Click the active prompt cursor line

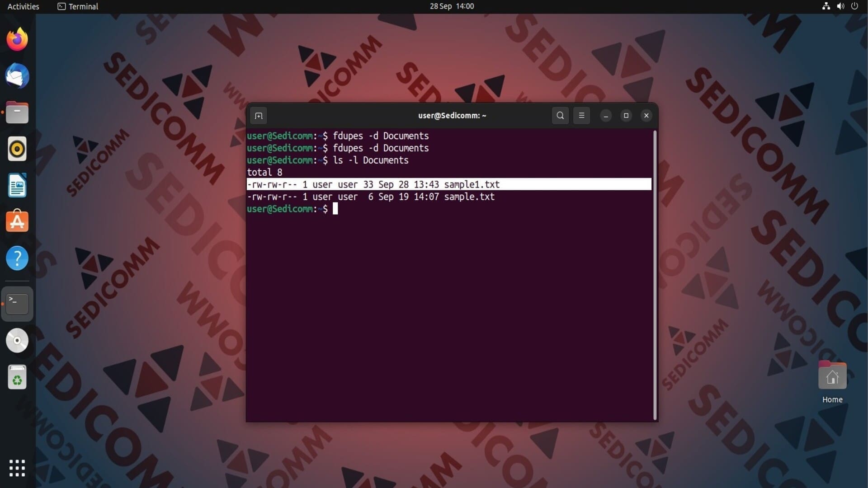point(292,209)
